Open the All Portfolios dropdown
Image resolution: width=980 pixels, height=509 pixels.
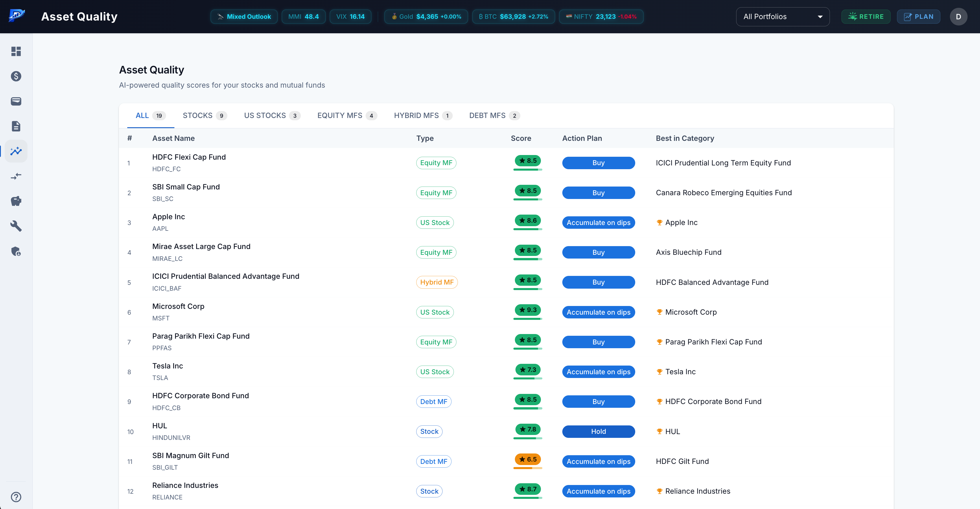point(782,16)
